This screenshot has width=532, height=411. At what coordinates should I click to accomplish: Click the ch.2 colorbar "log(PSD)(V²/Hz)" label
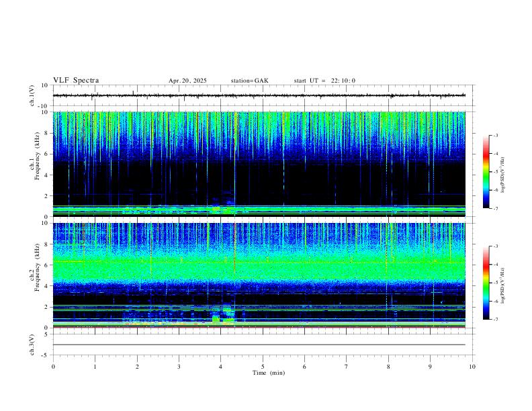pos(502,285)
